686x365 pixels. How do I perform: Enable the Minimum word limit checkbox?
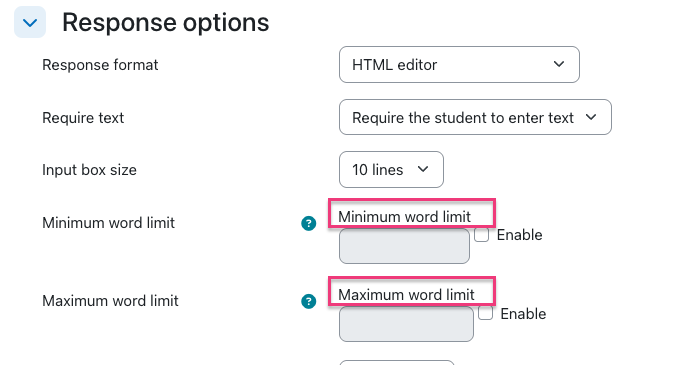click(481, 235)
